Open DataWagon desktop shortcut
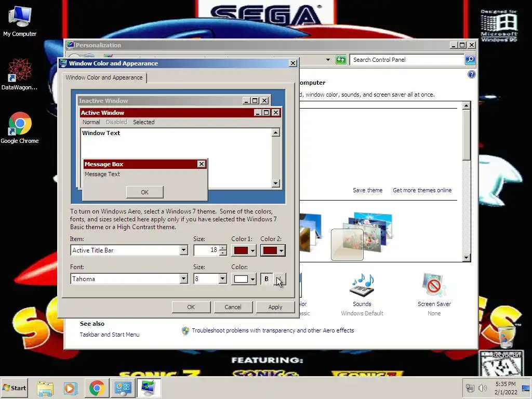 tap(19, 74)
